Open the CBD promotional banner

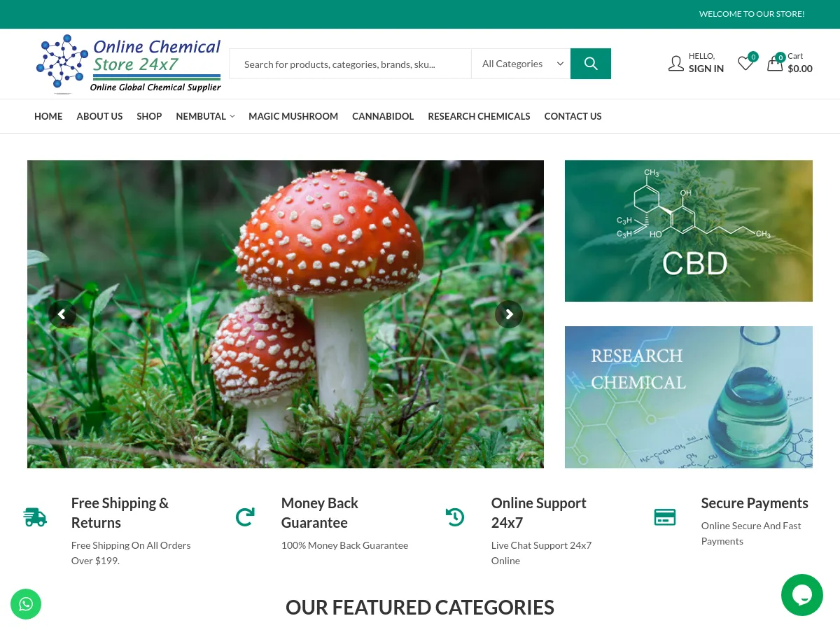coord(688,230)
